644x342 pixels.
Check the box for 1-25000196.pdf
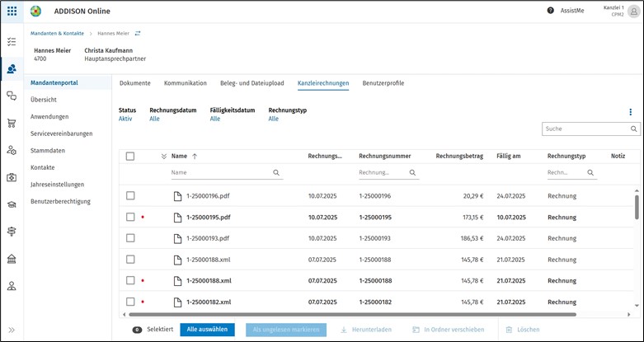pos(130,195)
